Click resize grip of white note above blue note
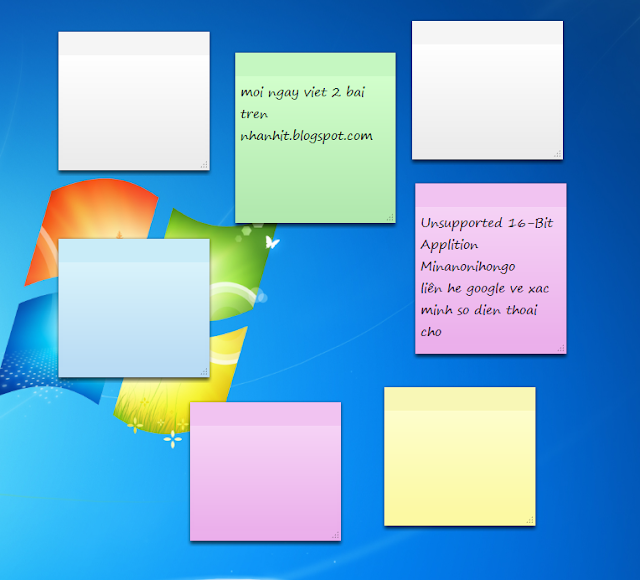Viewport: 640px width, 580px height. [x=204, y=164]
